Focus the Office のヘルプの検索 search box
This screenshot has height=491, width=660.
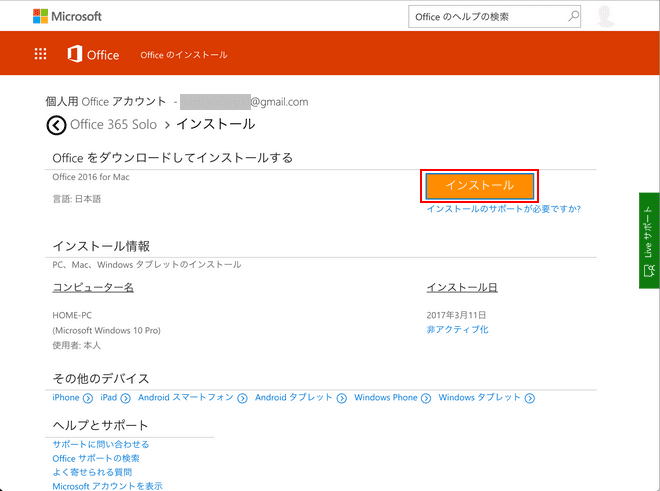pos(494,16)
